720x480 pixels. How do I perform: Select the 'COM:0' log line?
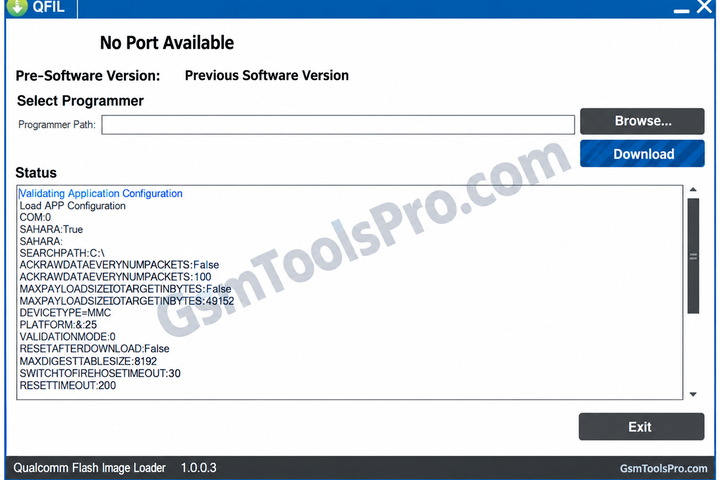pyautogui.click(x=35, y=217)
